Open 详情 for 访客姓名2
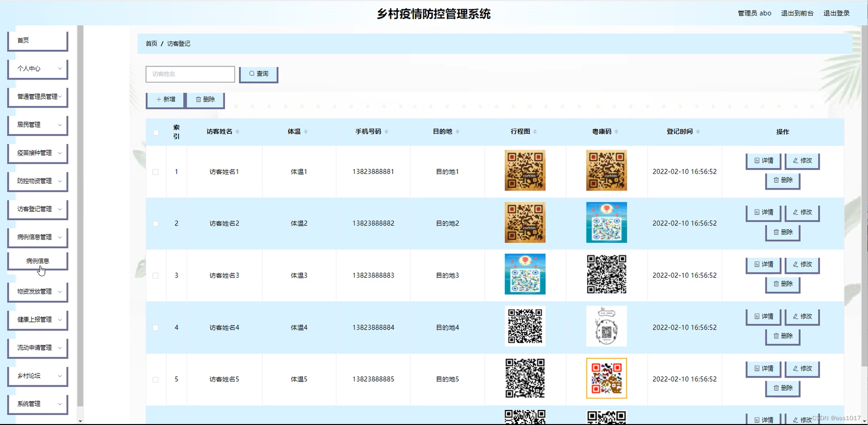 click(763, 213)
